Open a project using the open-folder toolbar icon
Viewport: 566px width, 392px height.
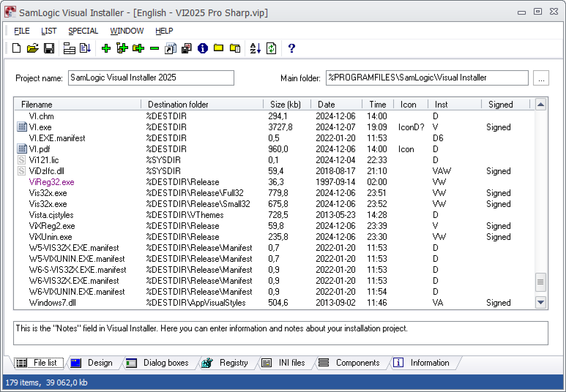33,48
